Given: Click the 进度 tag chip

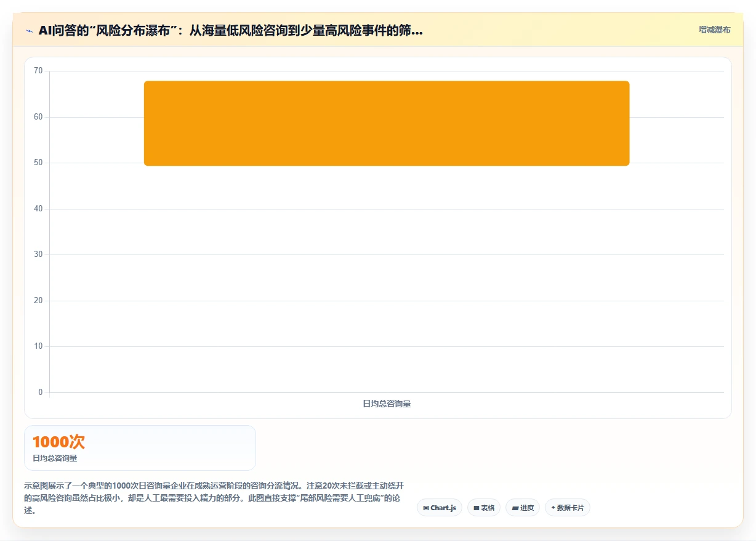Looking at the screenshot, I should tap(523, 508).
